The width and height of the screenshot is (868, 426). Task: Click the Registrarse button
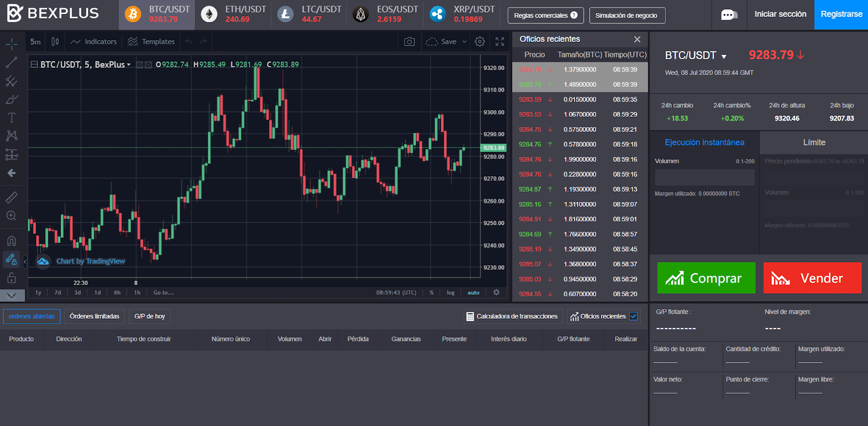point(841,14)
